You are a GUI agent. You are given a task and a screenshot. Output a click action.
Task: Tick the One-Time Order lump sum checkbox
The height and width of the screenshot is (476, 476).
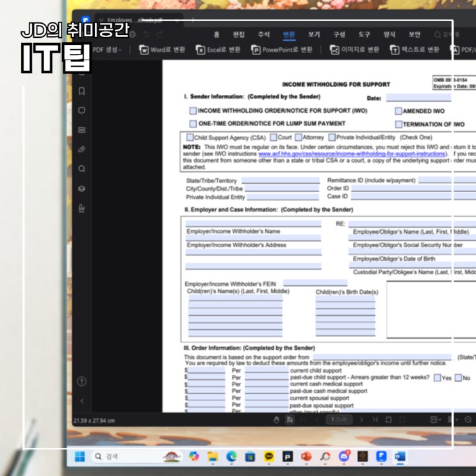pos(193,124)
